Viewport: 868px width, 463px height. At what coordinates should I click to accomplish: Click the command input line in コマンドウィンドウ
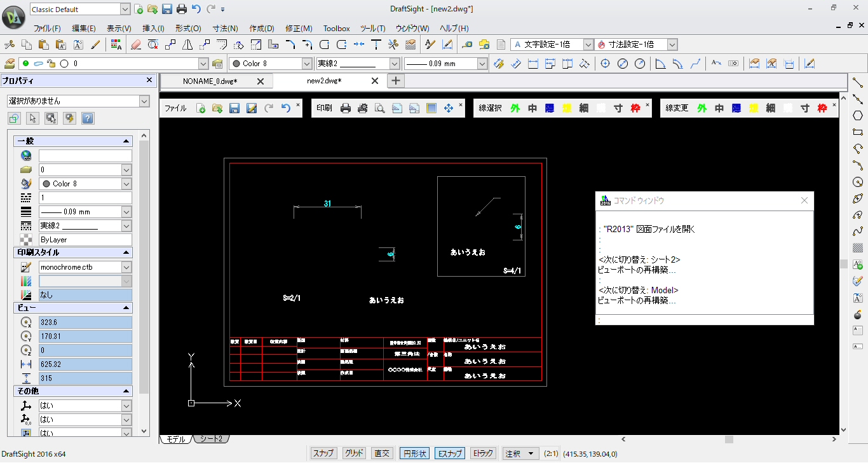[705, 320]
